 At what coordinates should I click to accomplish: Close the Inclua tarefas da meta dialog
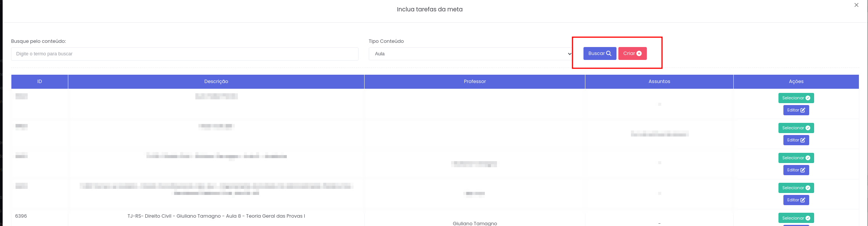856,5
